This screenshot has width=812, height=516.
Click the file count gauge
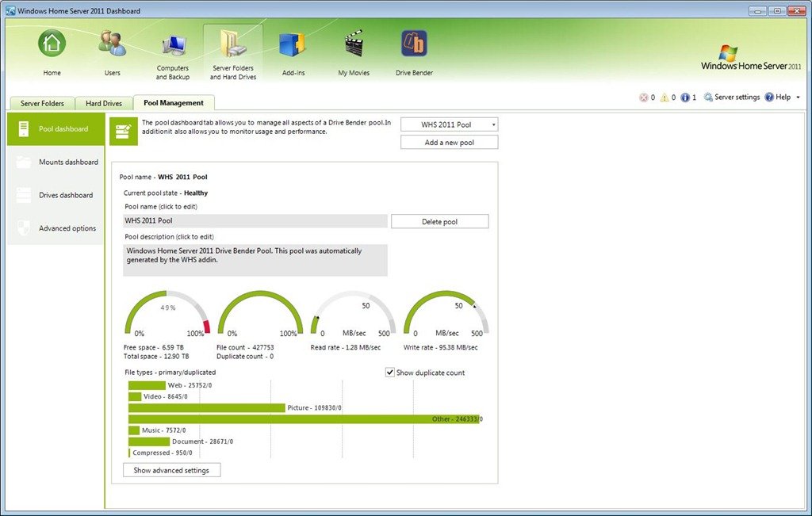click(260, 312)
